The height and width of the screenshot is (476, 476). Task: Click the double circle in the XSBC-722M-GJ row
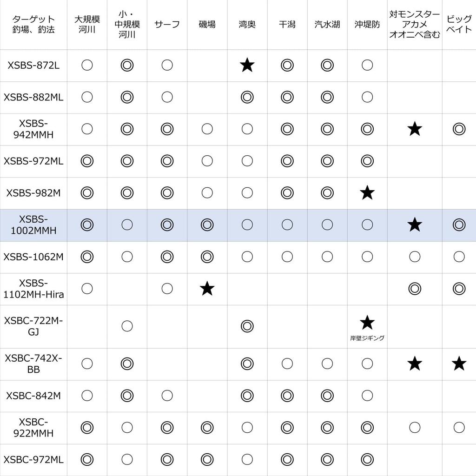(247, 326)
